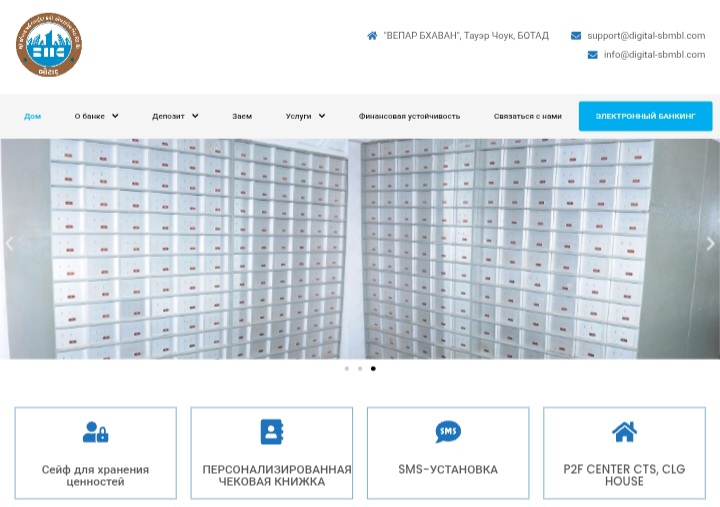Image resolution: width=720 pixels, height=507 pixels.
Task: Open the 'Депозит' menu item
Action: (168, 116)
